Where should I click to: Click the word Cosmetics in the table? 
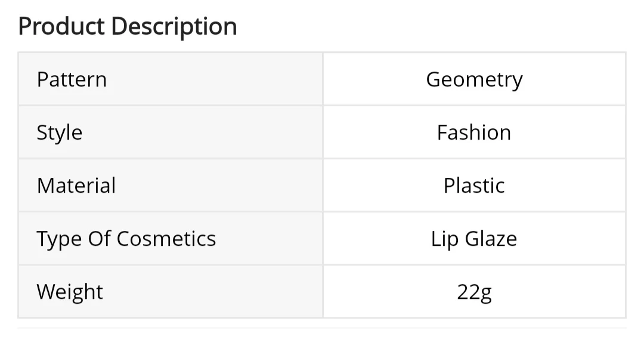pos(166,239)
